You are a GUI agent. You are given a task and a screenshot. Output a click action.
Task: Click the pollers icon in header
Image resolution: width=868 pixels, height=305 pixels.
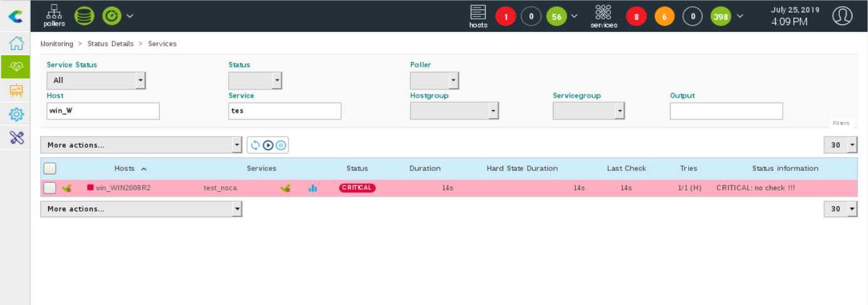click(54, 15)
